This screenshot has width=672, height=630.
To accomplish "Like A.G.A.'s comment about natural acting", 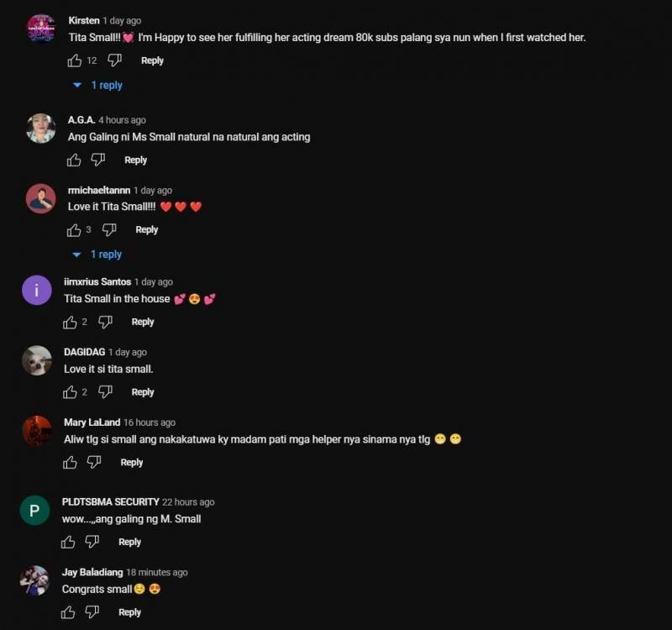I will [74, 160].
